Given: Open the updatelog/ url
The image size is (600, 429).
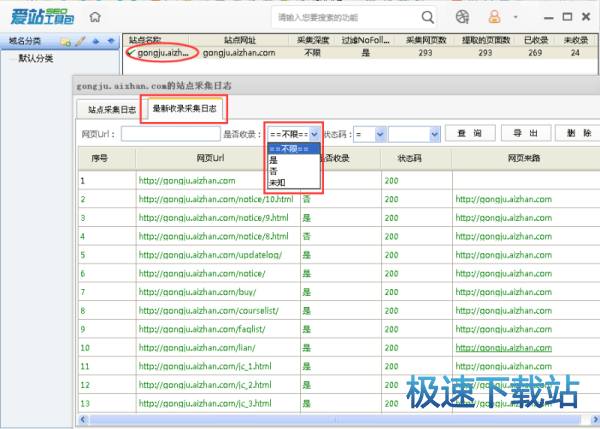Looking at the screenshot, I should click(210, 255).
